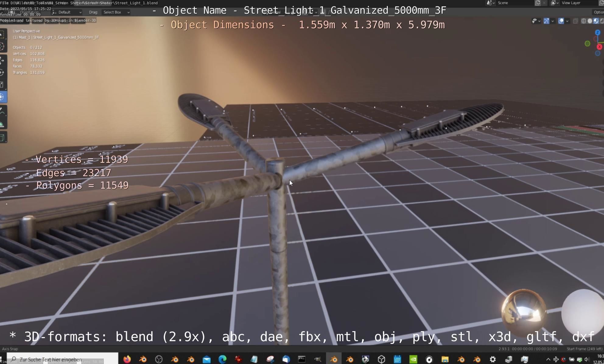Open OBS Studio from the taskbar

[x=159, y=359]
